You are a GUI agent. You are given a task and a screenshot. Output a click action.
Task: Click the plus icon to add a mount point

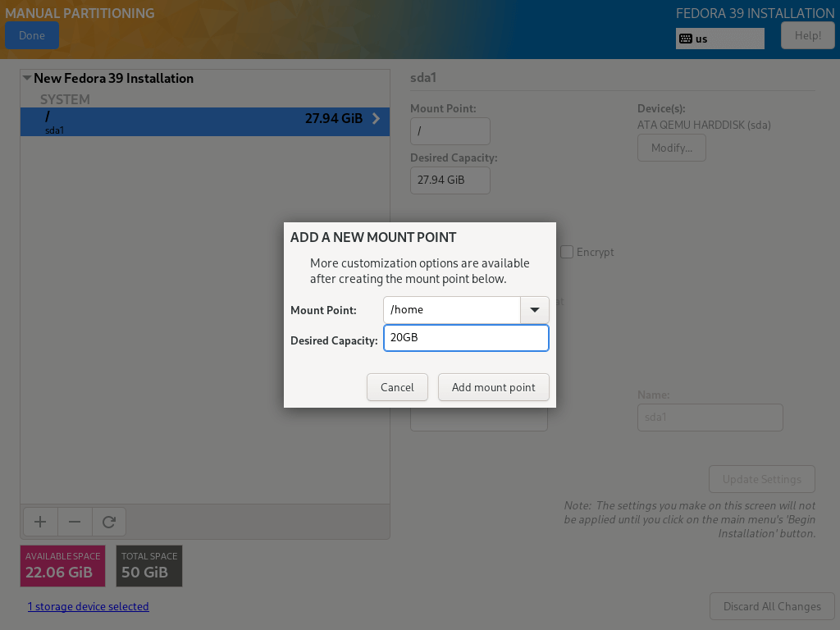[40, 522]
